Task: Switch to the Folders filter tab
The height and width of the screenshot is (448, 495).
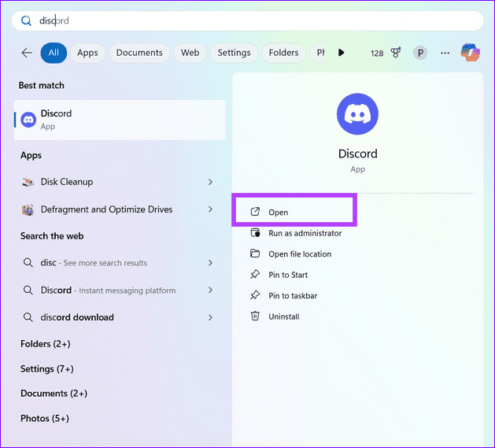Action: [x=283, y=53]
